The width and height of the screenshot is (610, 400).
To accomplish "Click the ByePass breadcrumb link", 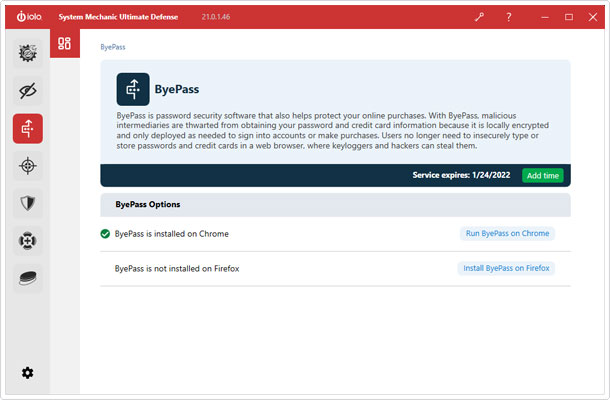I will 113,47.
